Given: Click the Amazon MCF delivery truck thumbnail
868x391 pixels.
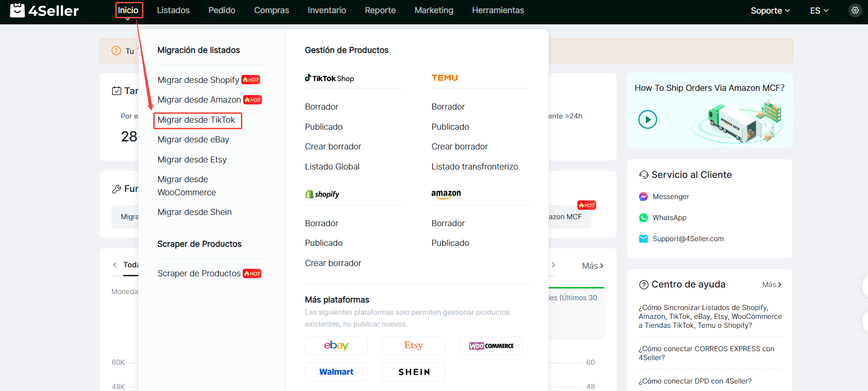Looking at the screenshot, I should (737, 122).
